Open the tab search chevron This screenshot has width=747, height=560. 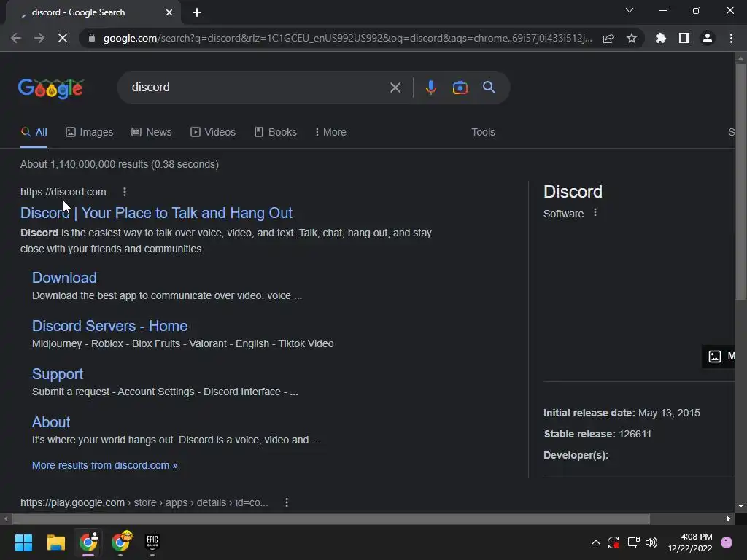pos(630,10)
